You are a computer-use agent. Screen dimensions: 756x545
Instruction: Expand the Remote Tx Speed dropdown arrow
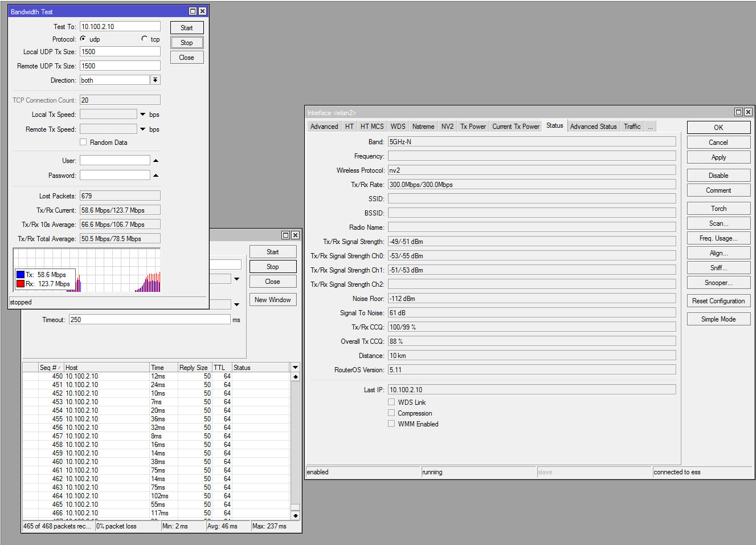(x=142, y=129)
